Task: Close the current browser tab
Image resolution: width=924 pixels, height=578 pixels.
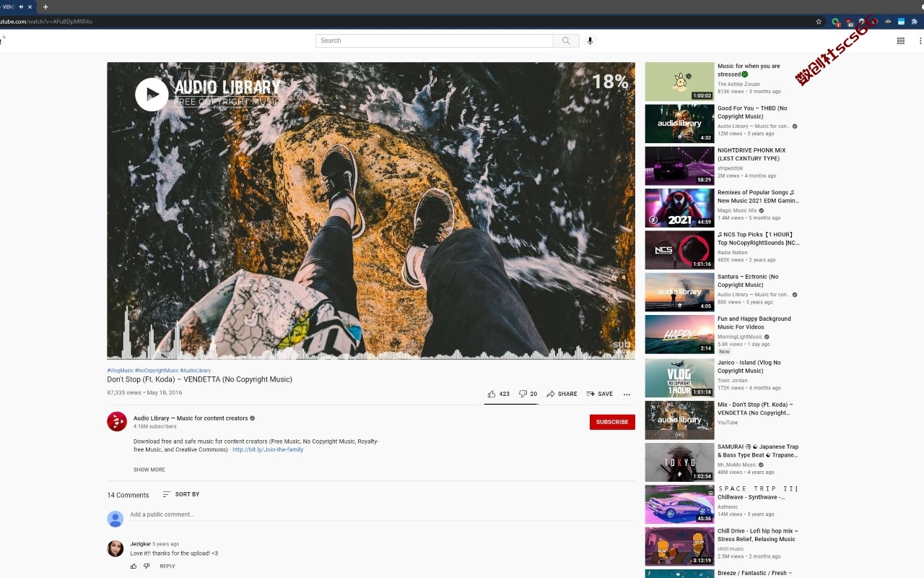Action: point(30,7)
